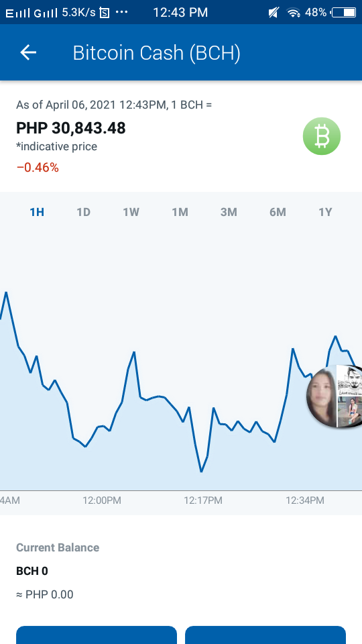The width and height of the screenshot is (362, 644).
Task: Tap the chart's lowest dip near 12:17PM
Action: coord(201,471)
